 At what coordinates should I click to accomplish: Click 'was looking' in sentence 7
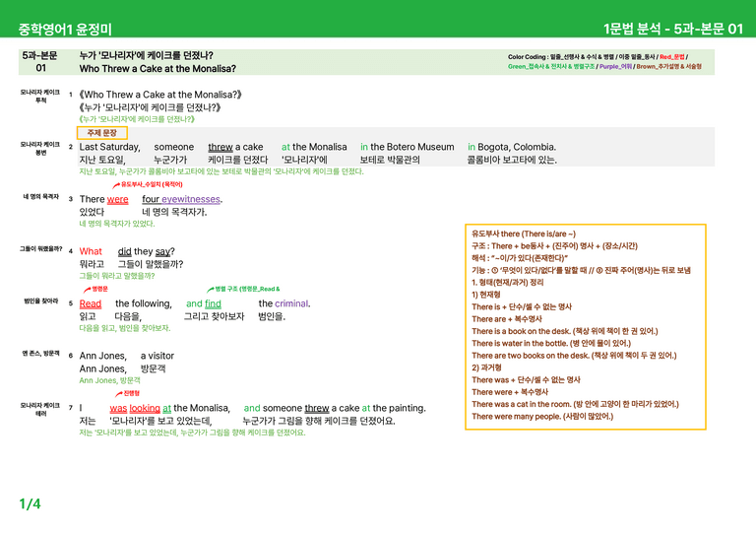point(135,408)
